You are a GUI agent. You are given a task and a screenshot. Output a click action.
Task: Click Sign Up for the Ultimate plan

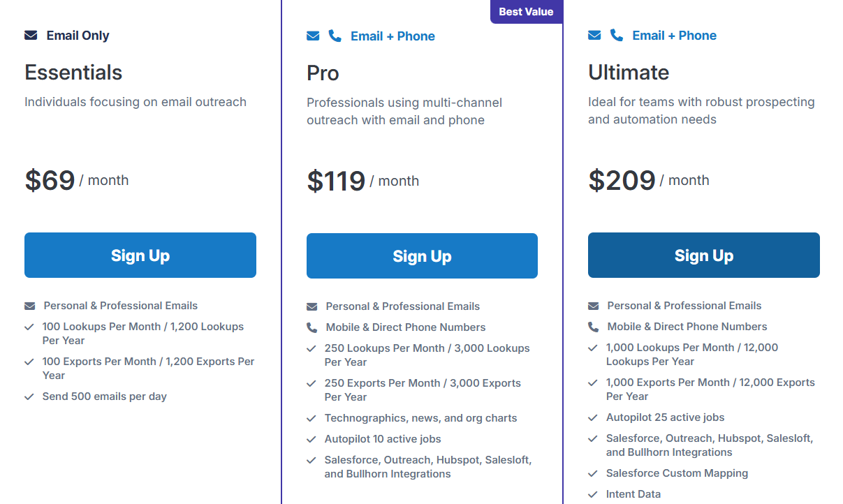pyautogui.click(x=703, y=255)
